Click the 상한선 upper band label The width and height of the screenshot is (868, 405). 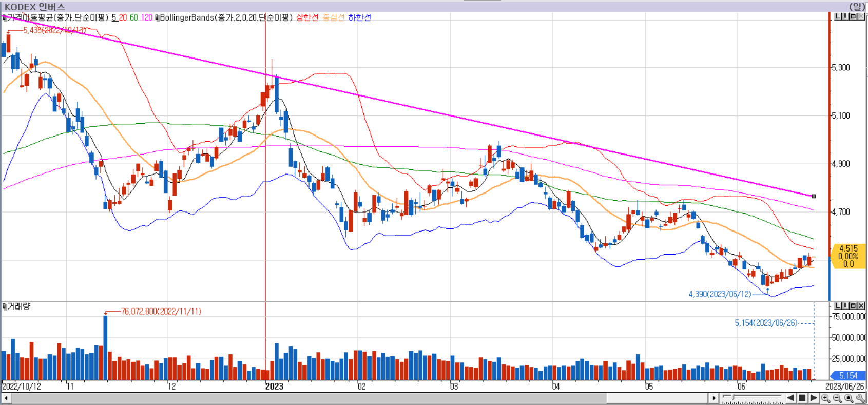coord(307,17)
